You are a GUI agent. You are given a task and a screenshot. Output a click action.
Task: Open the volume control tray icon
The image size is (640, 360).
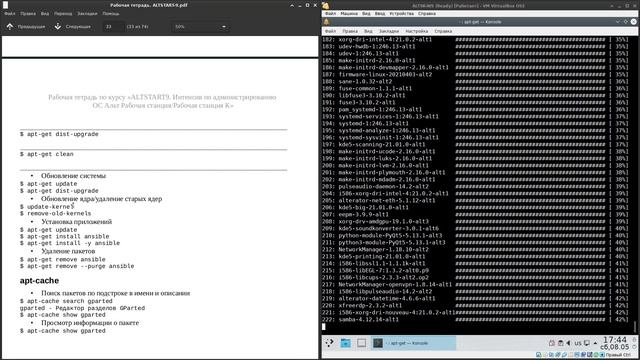pyautogui.click(x=569, y=343)
